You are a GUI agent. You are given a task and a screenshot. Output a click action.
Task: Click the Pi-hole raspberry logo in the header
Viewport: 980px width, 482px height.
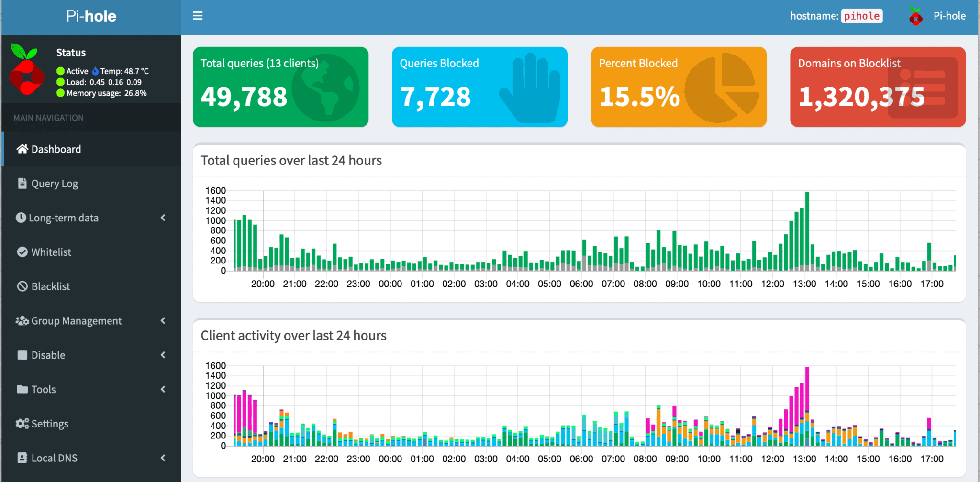[x=915, y=16]
